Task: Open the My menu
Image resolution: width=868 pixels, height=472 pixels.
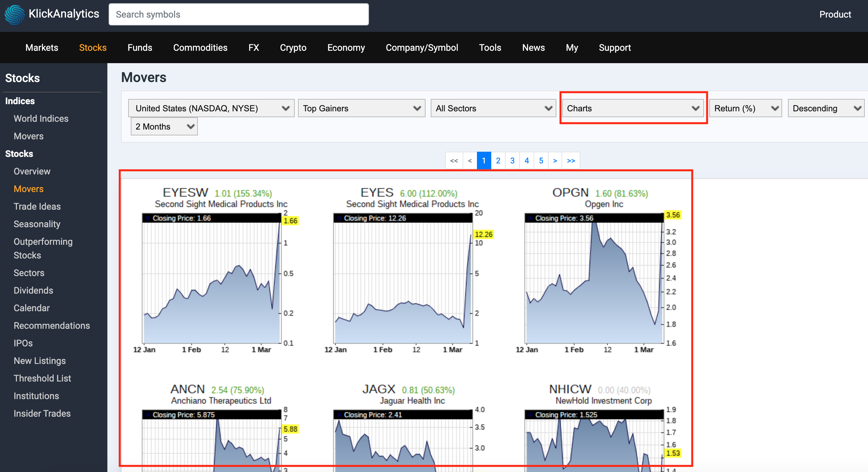Action: click(572, 48)
